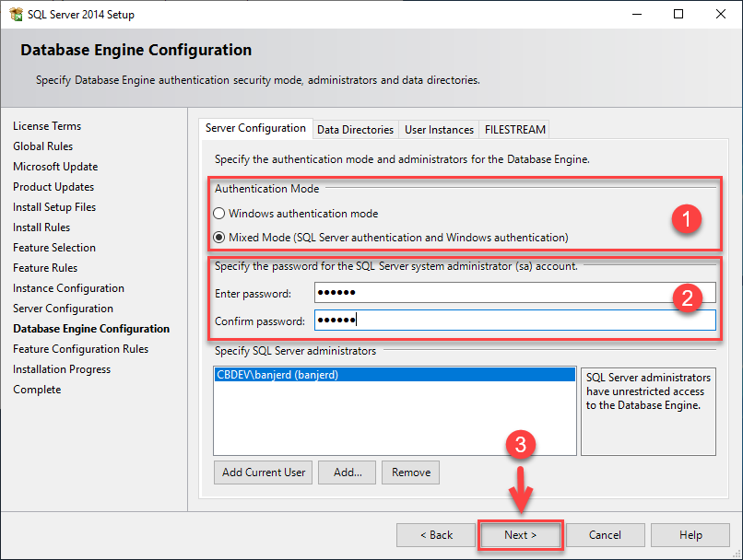Close the SQL Server Setup window
Image resolution: width=743 pixels, height=560 pixels.
721,14
